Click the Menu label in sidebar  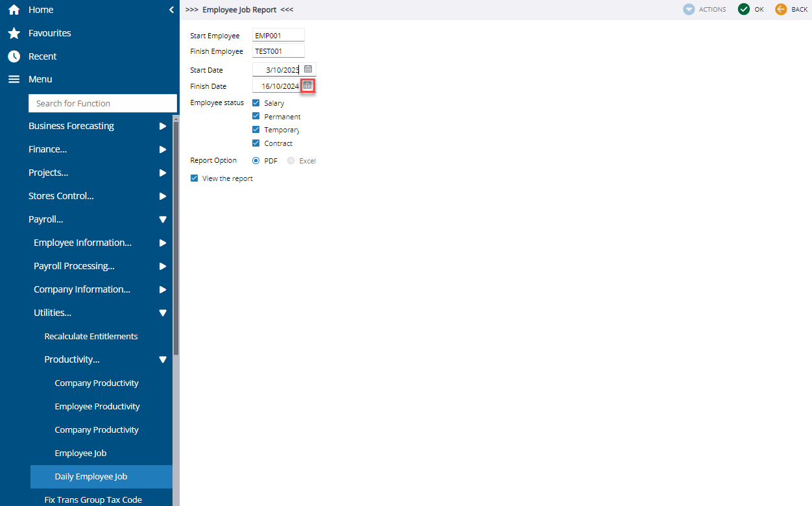(40, 79)
